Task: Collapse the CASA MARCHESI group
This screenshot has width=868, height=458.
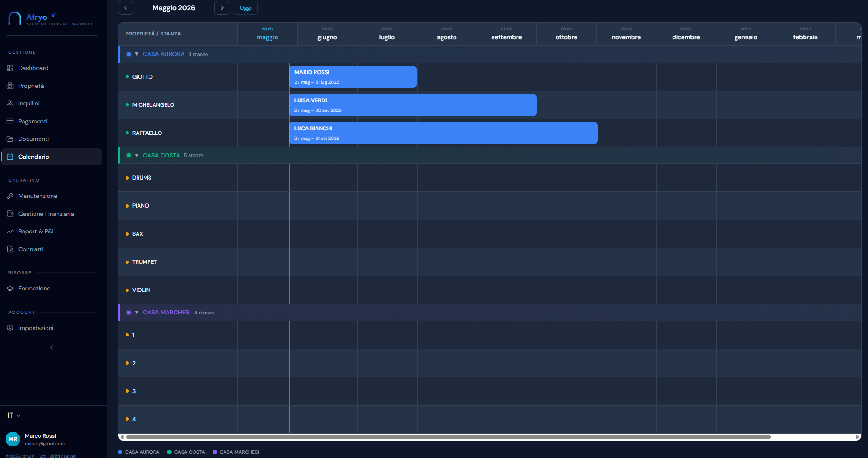Action: pyautogui.click(x=137, y=313)
